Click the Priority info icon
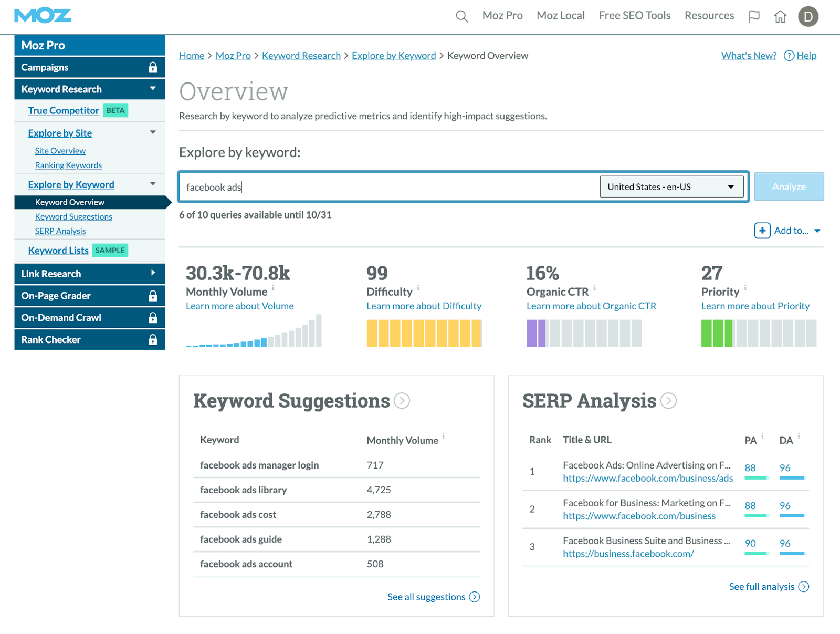The height and width of the screenshot is (634, 840). [x=745, y=287]
